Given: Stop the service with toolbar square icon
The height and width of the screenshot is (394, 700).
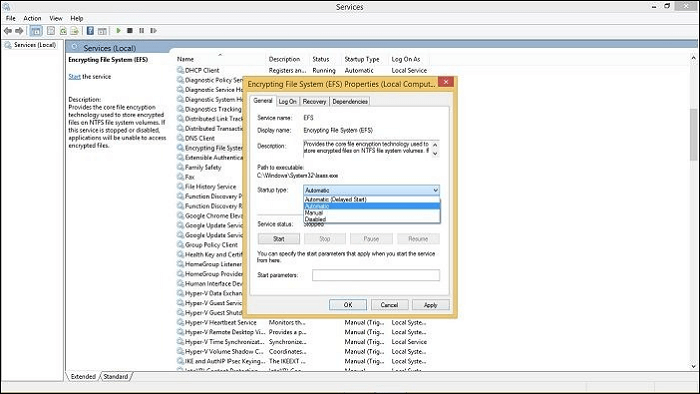Looking at the screenshot, I should [130, 30].
